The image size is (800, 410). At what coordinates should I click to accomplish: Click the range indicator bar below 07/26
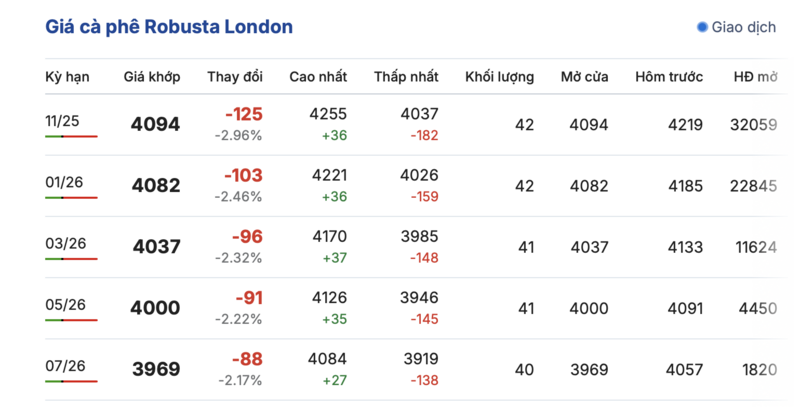(71, 381)
